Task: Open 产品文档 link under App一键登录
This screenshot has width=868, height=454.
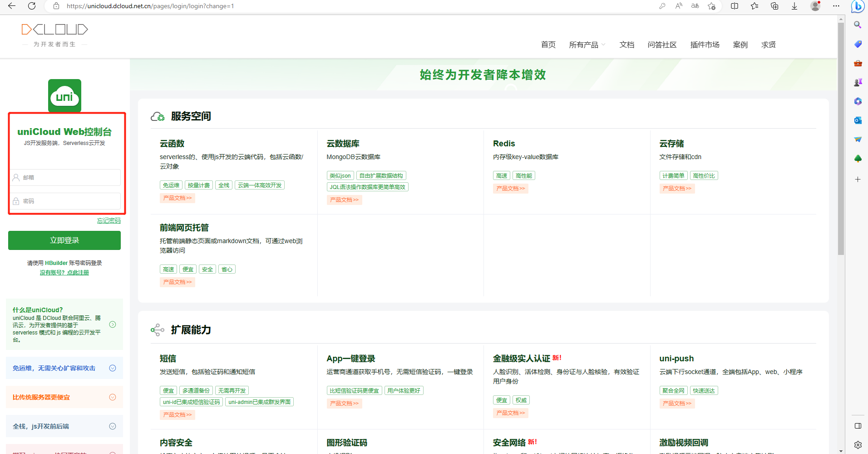Action: tap(344, 404)
